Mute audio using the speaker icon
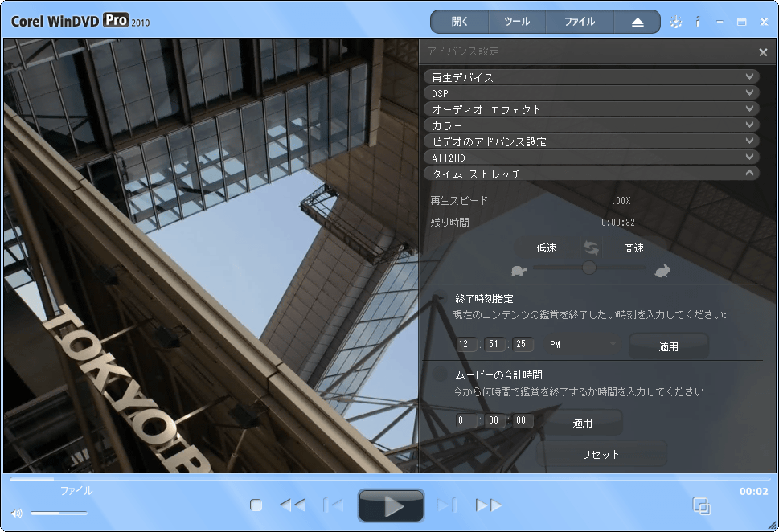 [17, 514]
